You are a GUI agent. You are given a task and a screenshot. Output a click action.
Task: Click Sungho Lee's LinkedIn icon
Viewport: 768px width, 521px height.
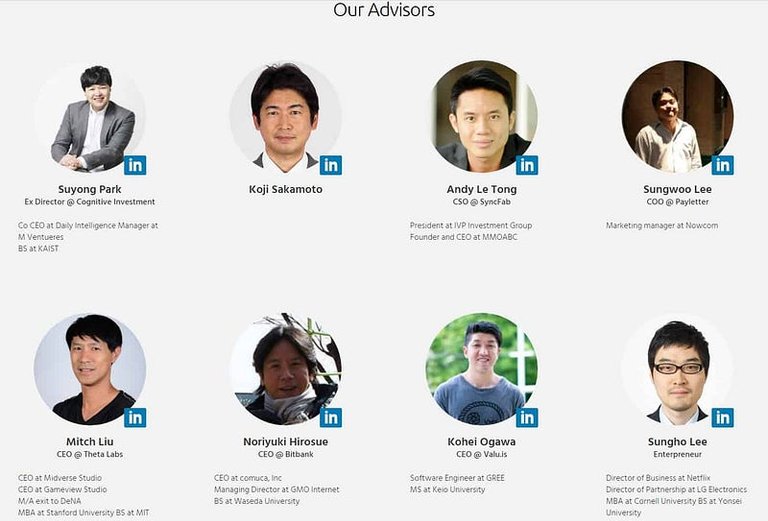723,417
